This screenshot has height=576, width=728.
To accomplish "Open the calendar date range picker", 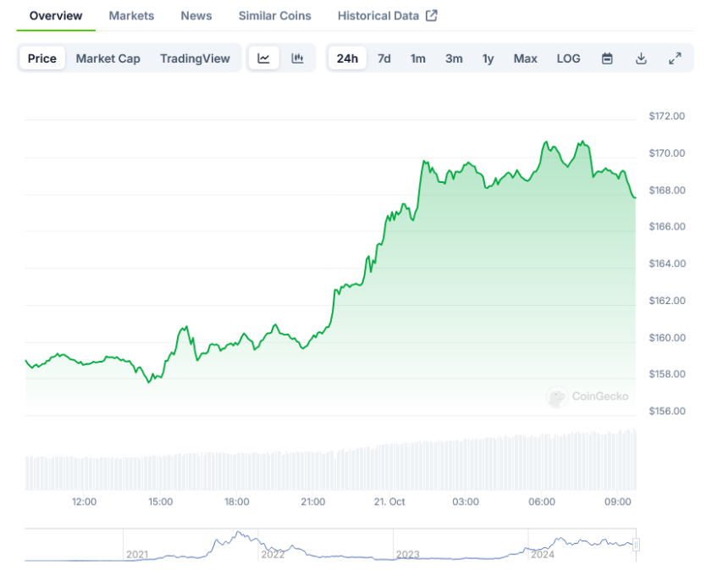I will [x=607, y=58].
